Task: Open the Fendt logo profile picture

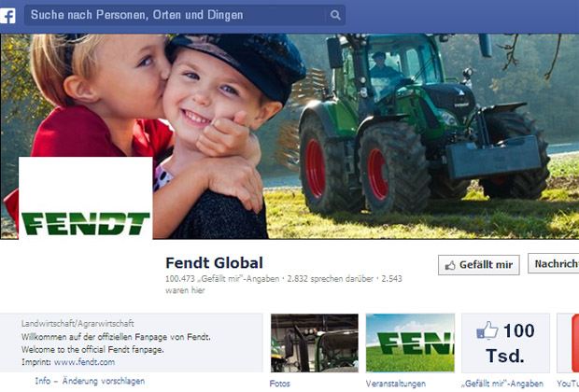Action: pyautogui.click(x=85, y=198)
